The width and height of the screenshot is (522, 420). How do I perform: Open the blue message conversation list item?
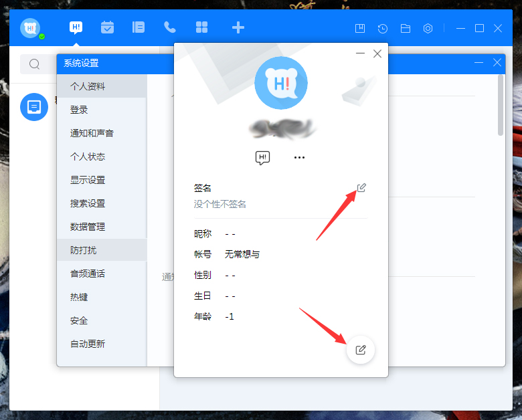(34, 107)
